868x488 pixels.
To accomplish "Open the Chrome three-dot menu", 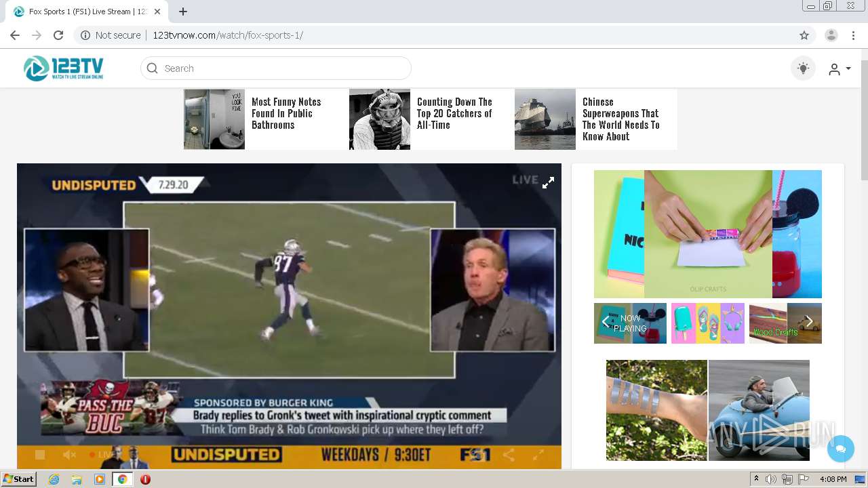I will 854,35.
